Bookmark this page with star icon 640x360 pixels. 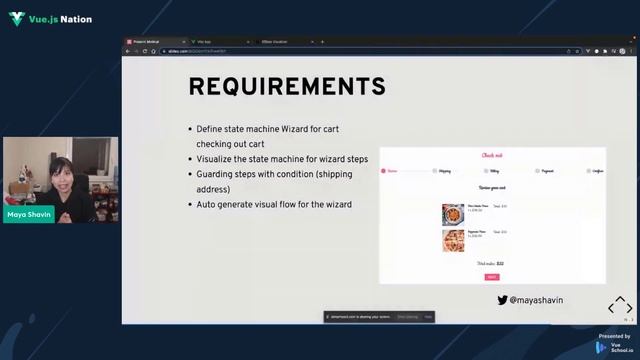click(x=577, y=51)
